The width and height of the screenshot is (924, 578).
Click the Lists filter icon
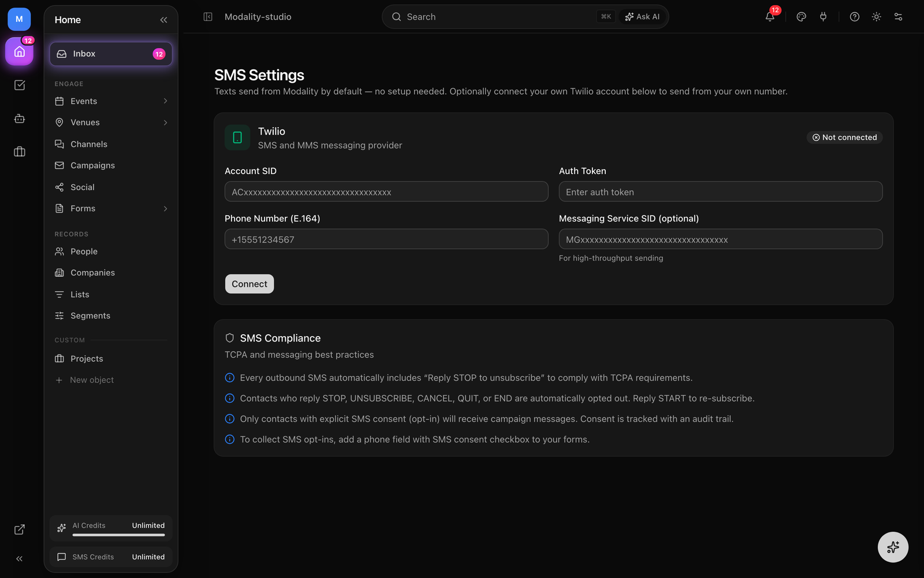click(59, 295)
